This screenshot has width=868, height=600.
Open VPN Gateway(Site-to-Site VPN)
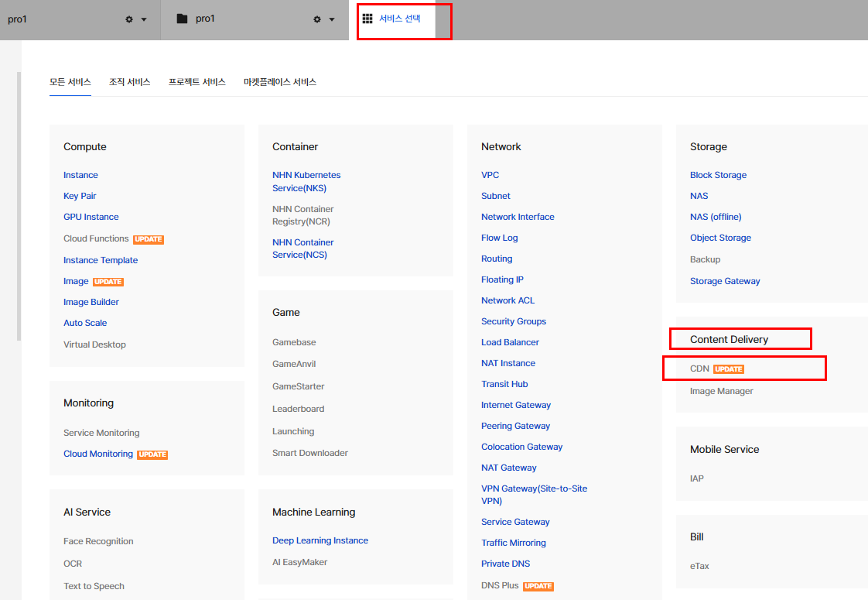click(x=535, y=495)
